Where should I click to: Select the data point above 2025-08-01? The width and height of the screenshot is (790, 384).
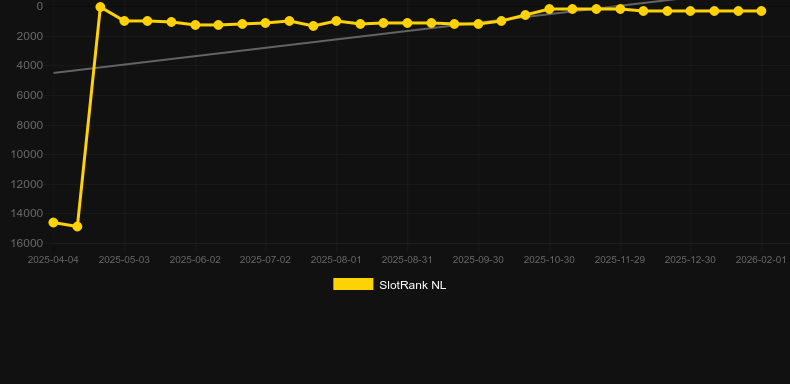point(336,21)
